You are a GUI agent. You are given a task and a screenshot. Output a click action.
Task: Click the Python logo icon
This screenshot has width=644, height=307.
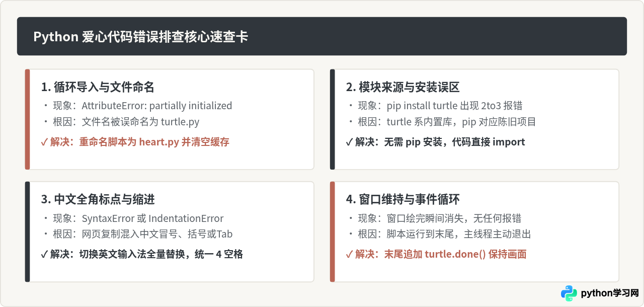click(569, 293)
